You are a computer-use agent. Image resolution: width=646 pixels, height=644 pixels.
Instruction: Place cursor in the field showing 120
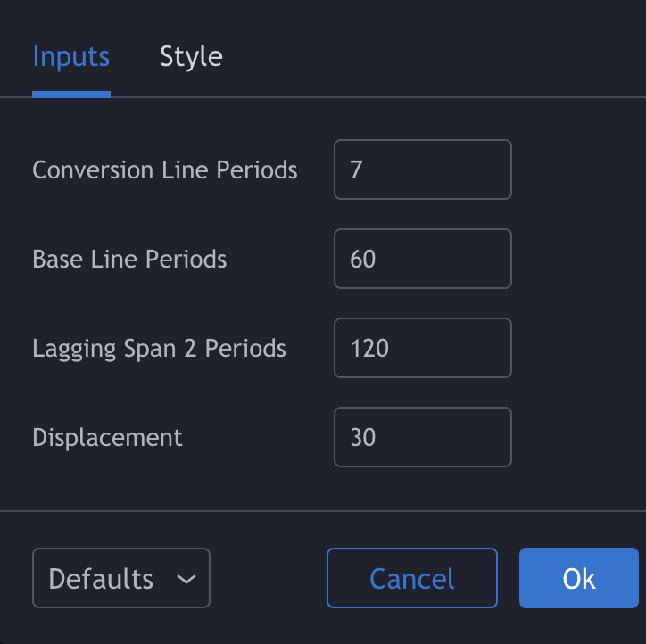click(423, 348)
